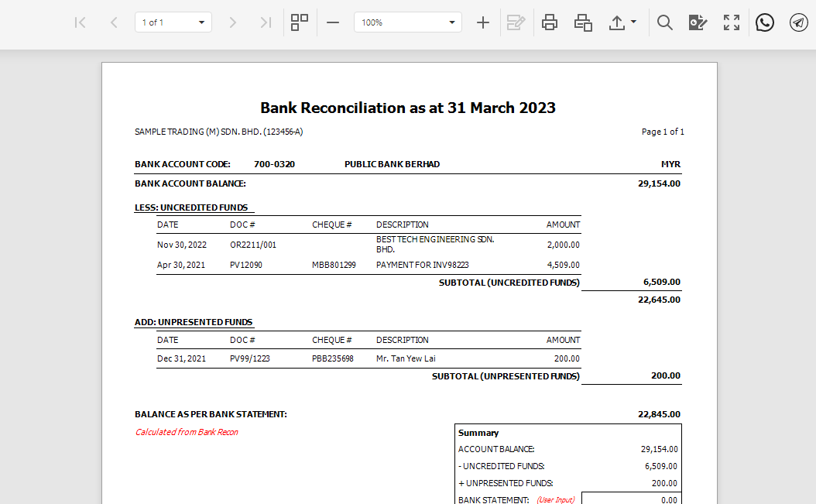Select doc number PV12090
Viewport: 816px width, 504px height.
point(246,265)
